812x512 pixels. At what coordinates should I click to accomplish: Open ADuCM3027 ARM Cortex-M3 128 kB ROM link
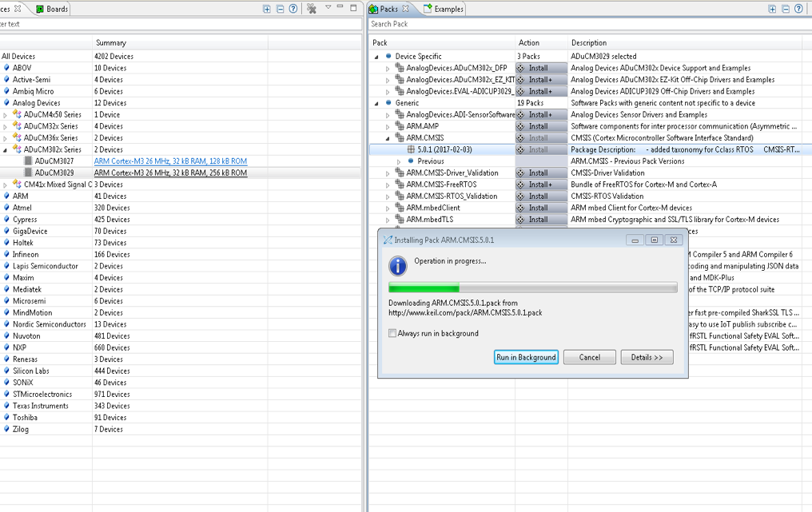coord(170,161)
